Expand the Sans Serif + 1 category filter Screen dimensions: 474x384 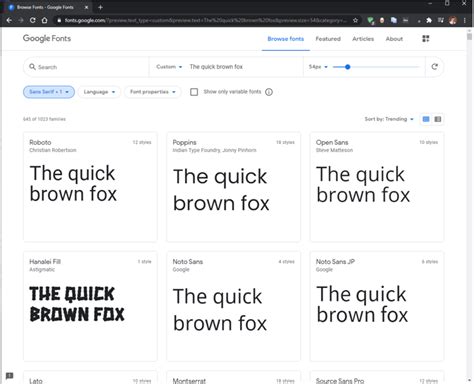click(x=49, y=92)
